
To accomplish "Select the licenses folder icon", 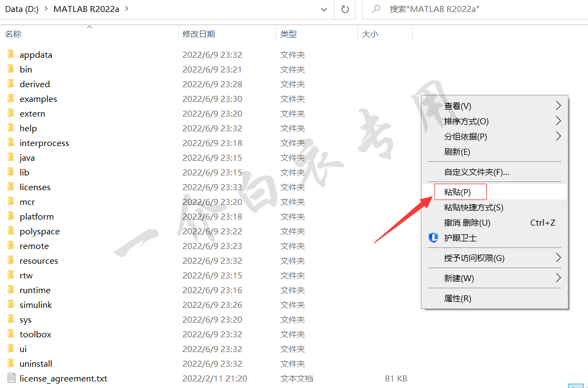I will [x=11, y=187].
